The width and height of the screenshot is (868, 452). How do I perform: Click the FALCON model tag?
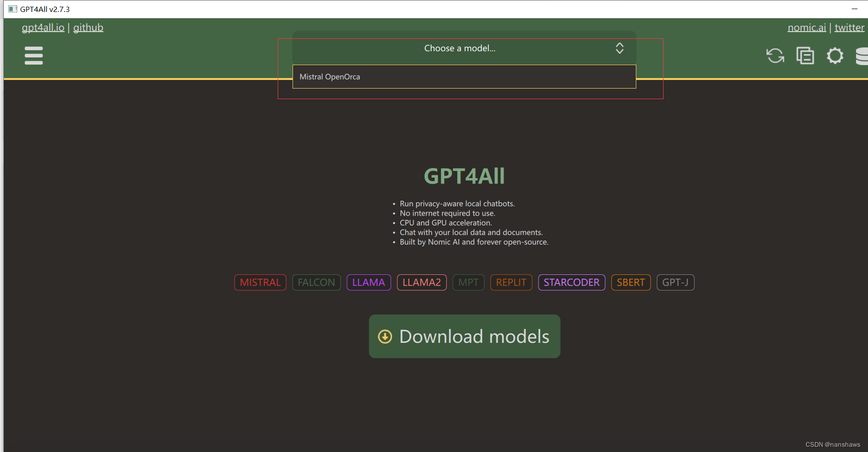click(x=316, y=282)
